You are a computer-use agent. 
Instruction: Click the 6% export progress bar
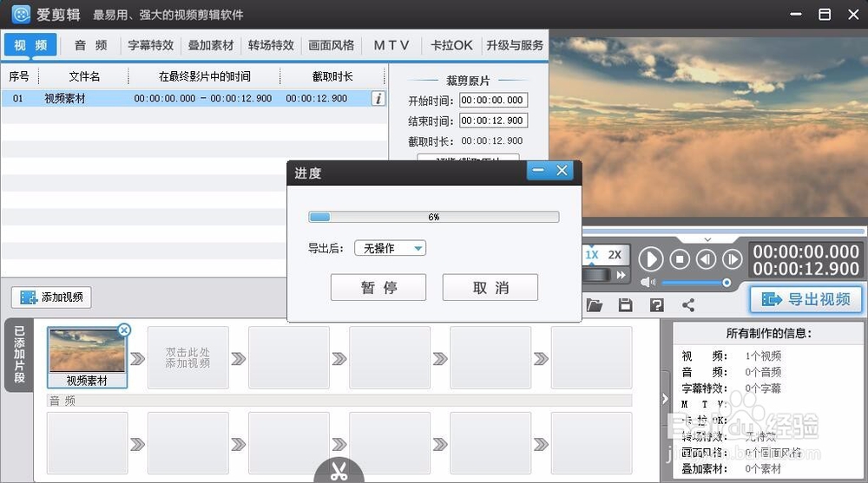(434, 217)
